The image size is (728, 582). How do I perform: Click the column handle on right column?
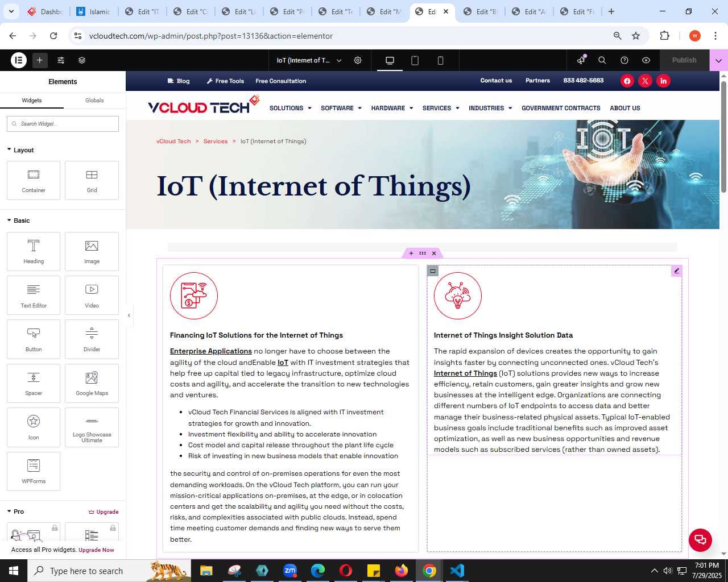(x=433, y=271)
